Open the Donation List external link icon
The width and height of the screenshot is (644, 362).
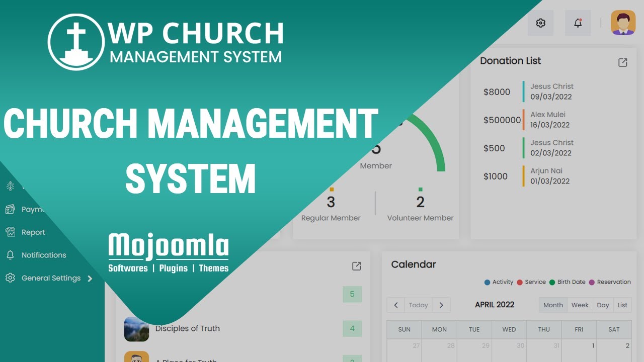[623, 62]
